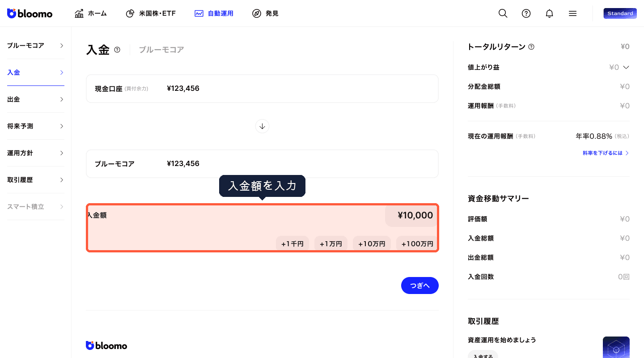This screenshot has height=358, width=644.
Task: Open notifications bell icon
Action: 550,13
